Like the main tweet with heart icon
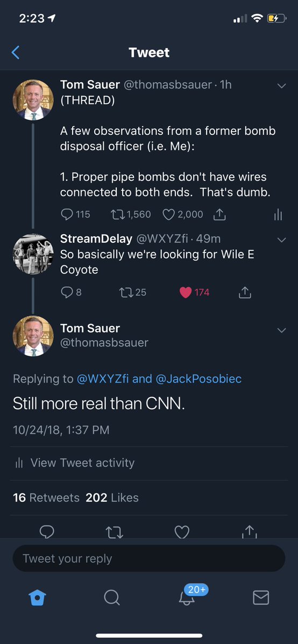Image resolution: width=298 pixels, height=644 pixels. pyautogui.click(x=182, y=532)
